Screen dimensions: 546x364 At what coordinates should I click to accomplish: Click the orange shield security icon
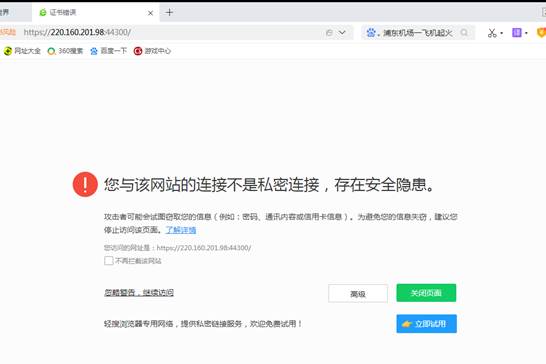point(541,33)
